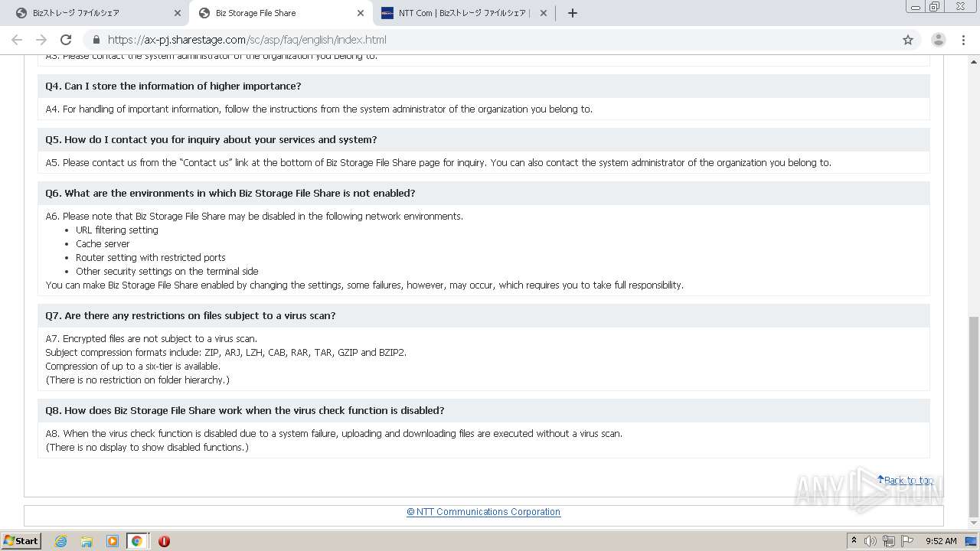This screenshot has width=980, height=551.
Task: Click the Q7 virus scan restrictions heading
Action: 190,315
